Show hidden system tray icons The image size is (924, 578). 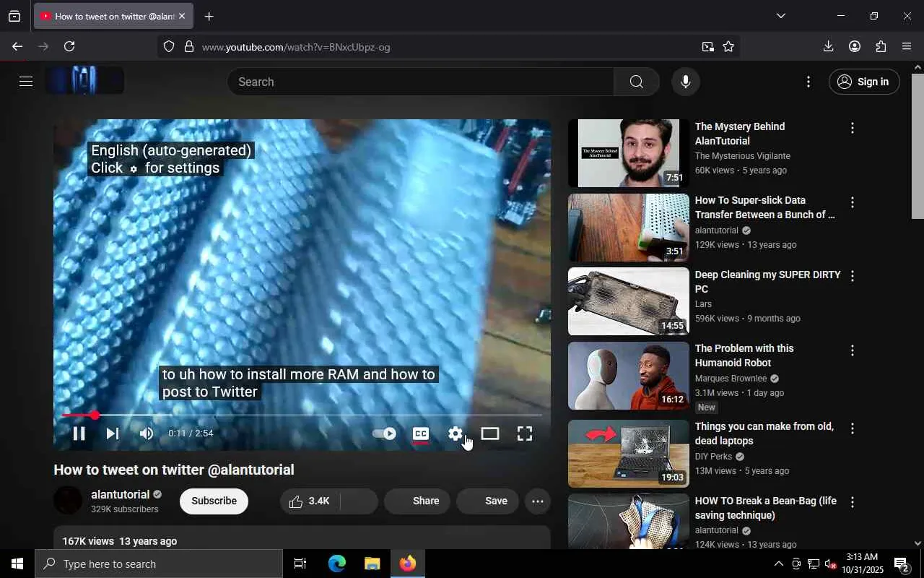pyautogui.click(x=778, y=564)
